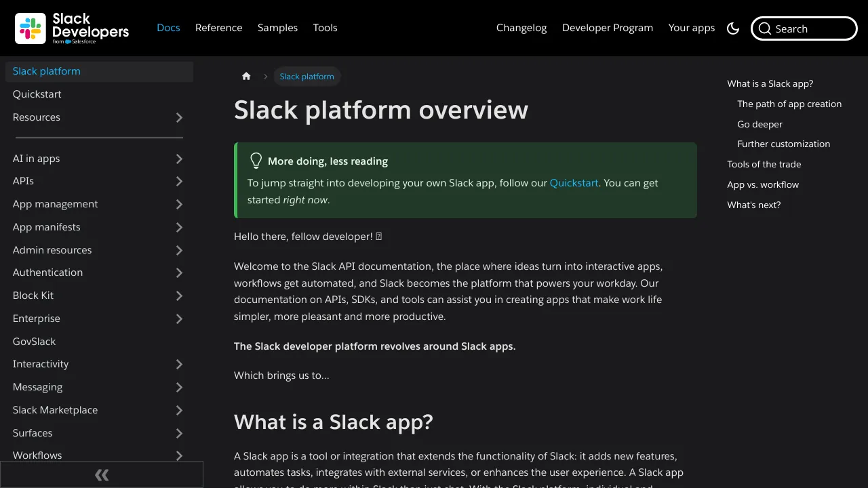Click the Slack Developers logo
This screenshot has height=488, width=868.
point(72,28)
